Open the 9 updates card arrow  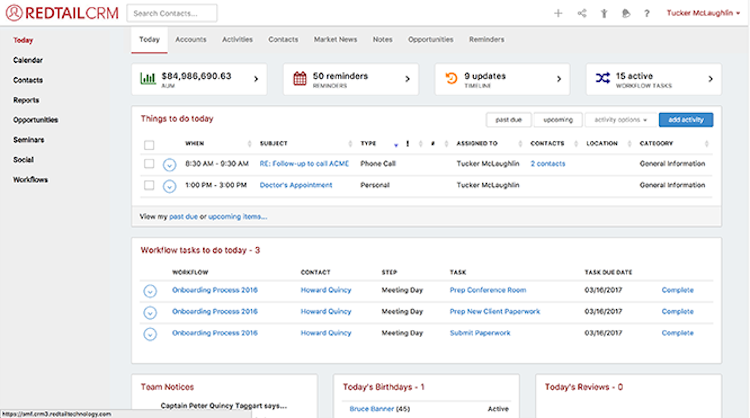point(559,79)
